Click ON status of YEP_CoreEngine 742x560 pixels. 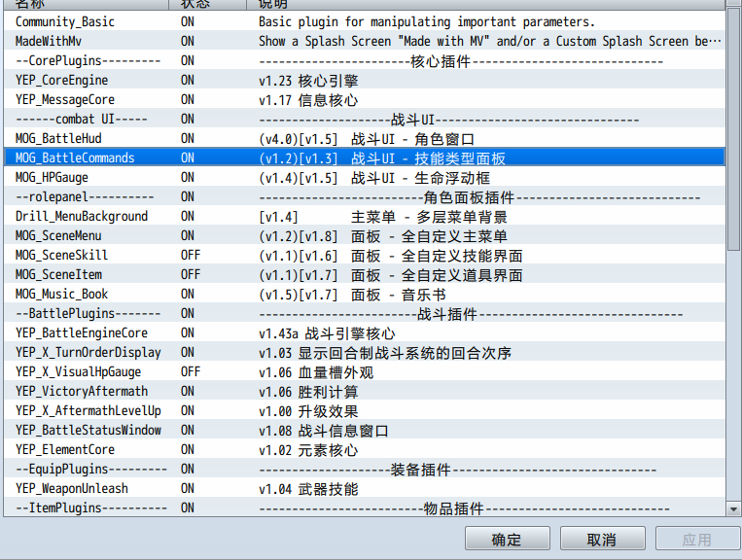[x=188, y=80]
